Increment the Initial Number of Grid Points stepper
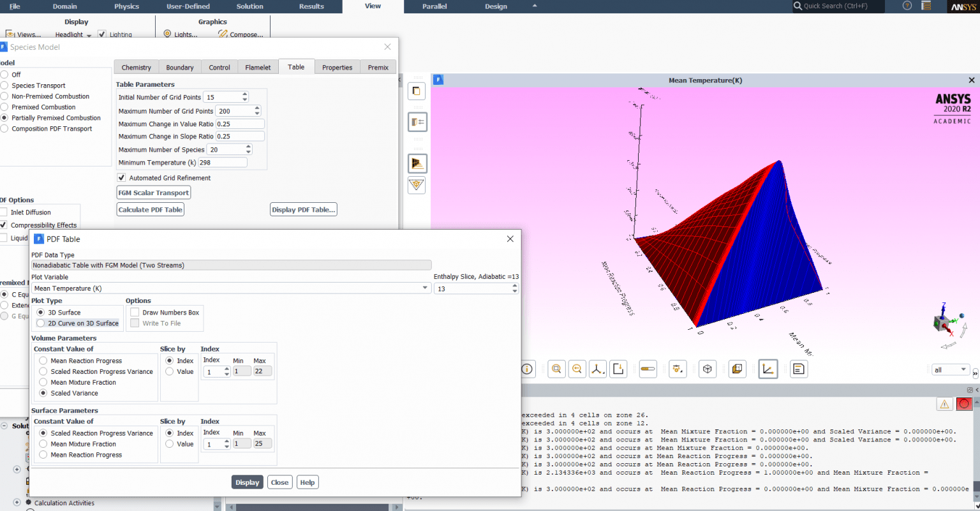This screenshot has width=980, height=511. click(244, 94)
